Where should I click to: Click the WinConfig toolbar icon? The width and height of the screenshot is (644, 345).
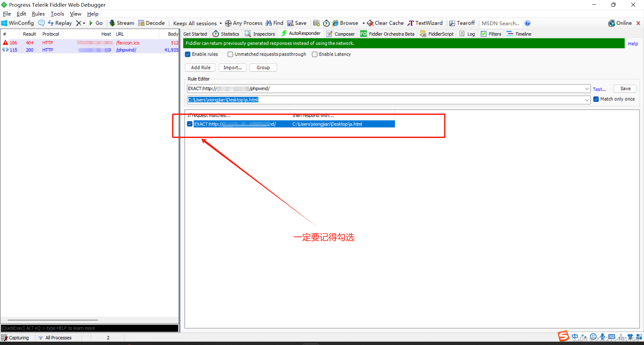[x=4, y=23]
